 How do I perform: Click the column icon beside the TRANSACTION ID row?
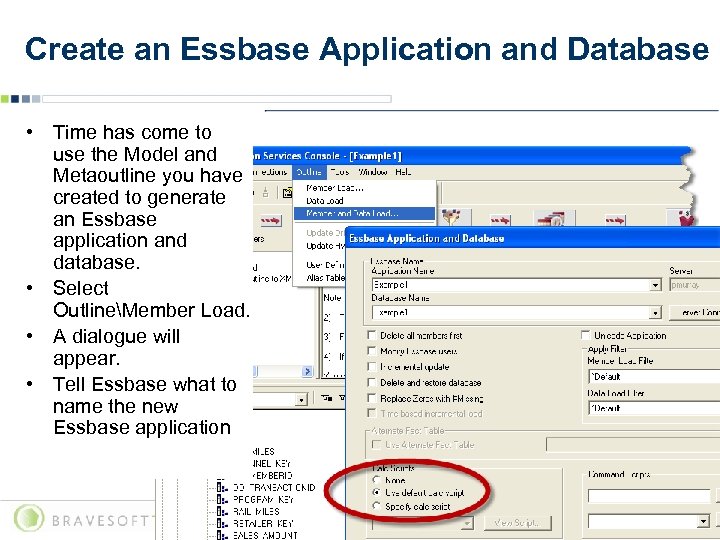coord(222,488)
